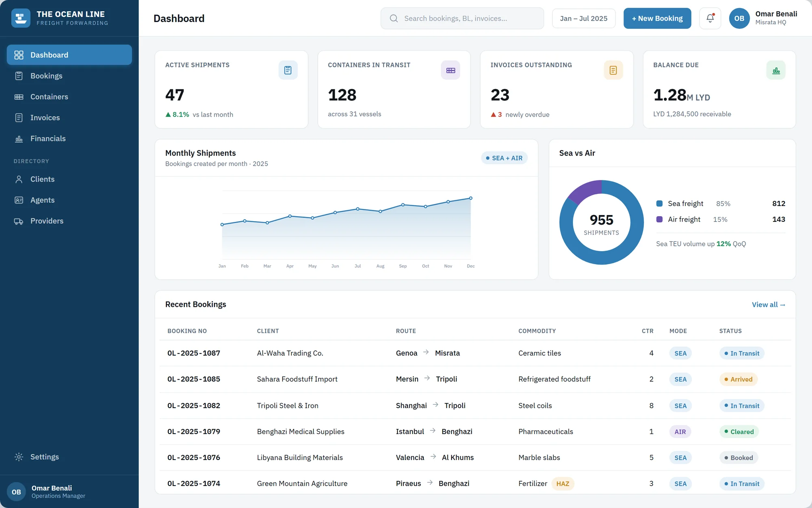Click the Invoices Outstanding document icon
This screenshot has height=508, width=812.
click(613, 70)
